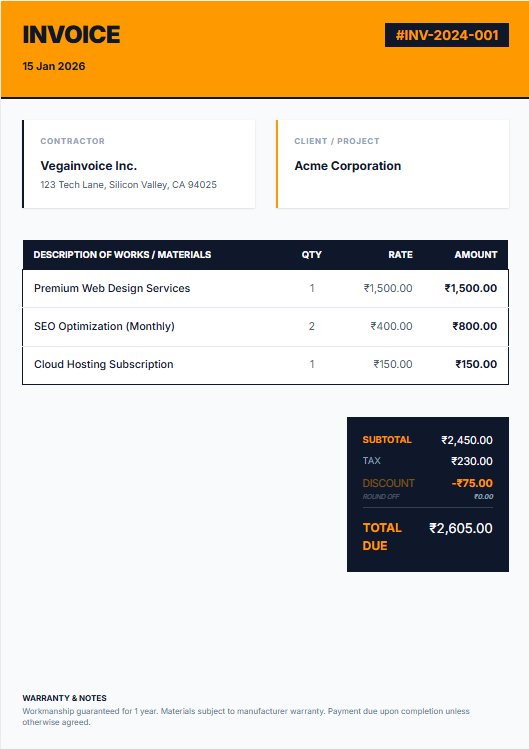Click the bold amount ₹150.00
Image resolution: width=529 pixels, height=749 pixels.
(476, 364)
